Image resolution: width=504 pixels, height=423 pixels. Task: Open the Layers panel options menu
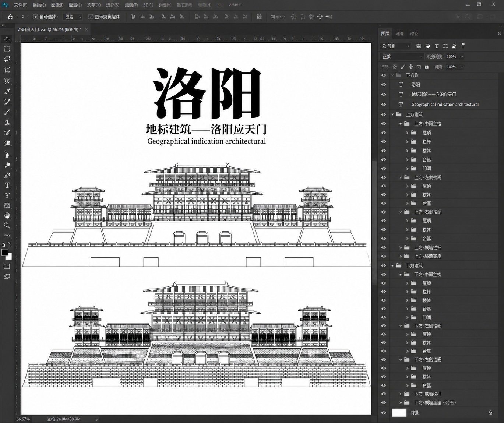coord(500,34)
